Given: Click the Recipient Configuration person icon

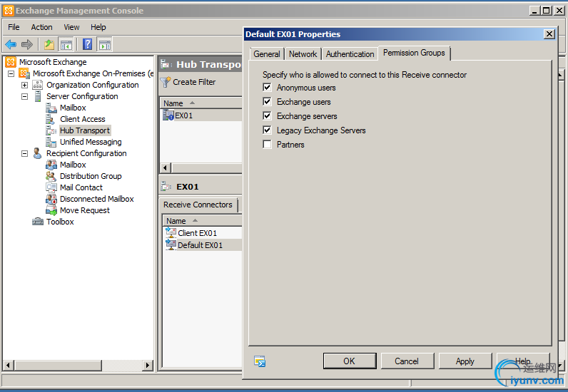Looking at the screenshot, I should [x=37, y=153].
